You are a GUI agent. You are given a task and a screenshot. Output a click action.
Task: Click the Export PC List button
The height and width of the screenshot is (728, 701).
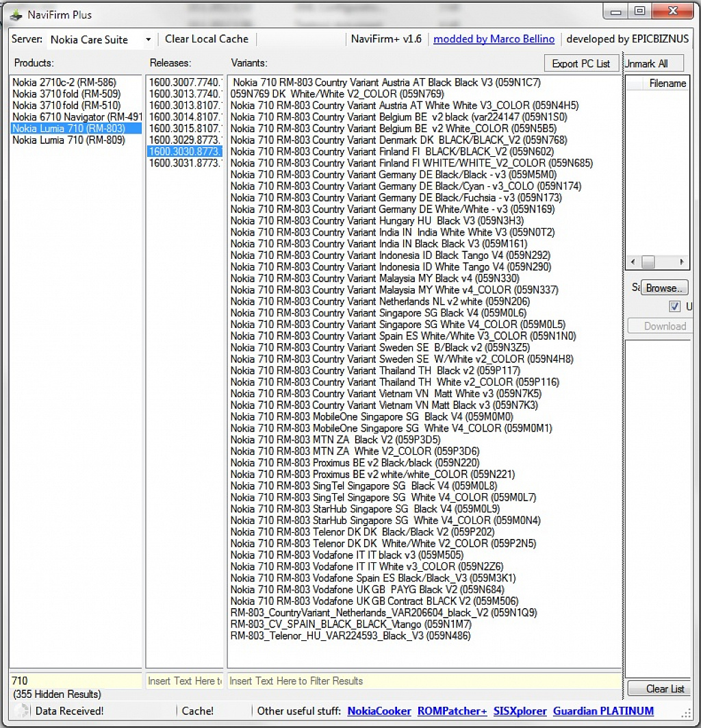[x=581, y=64]
